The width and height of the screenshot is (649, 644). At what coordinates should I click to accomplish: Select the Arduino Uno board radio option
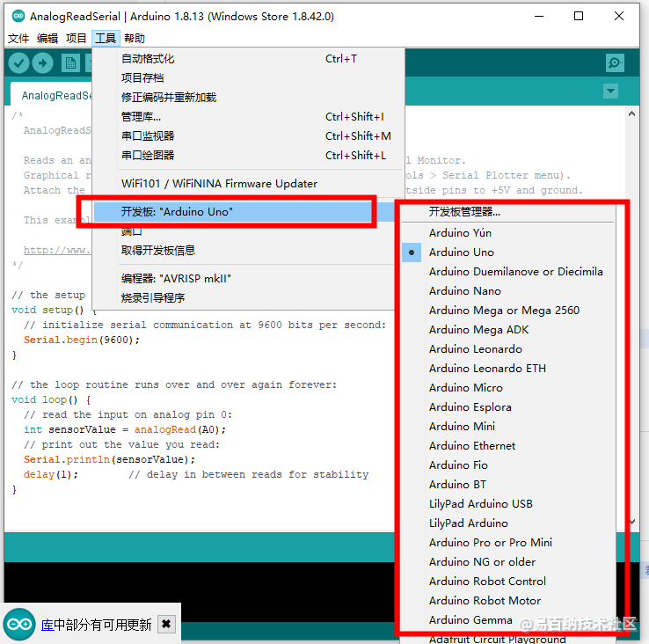(508, 252)
